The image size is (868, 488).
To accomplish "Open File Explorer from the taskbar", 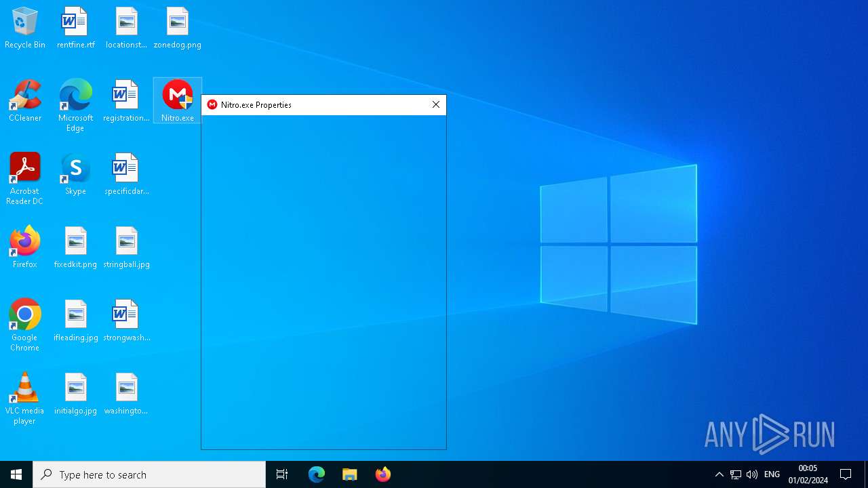I will tap(350, 474).
